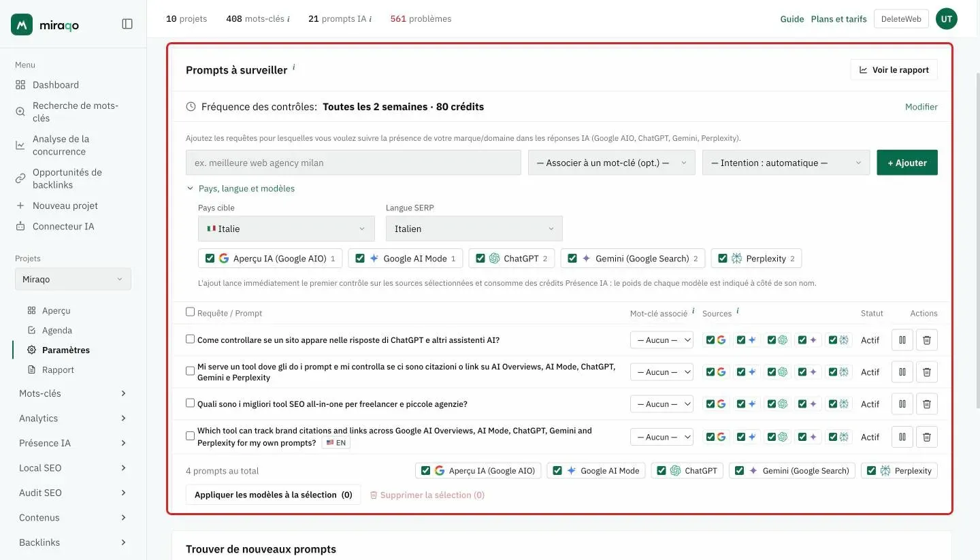
Task: Open Miraqo project selector dropdown
Action: (73, 279)
